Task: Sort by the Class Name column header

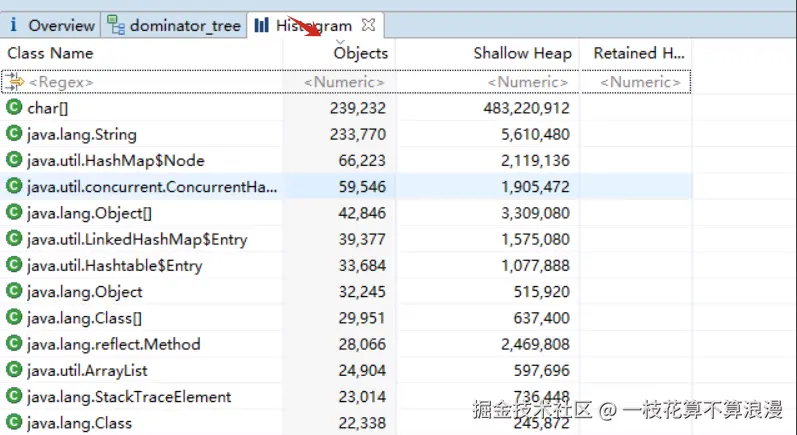Action: (50, 53)
